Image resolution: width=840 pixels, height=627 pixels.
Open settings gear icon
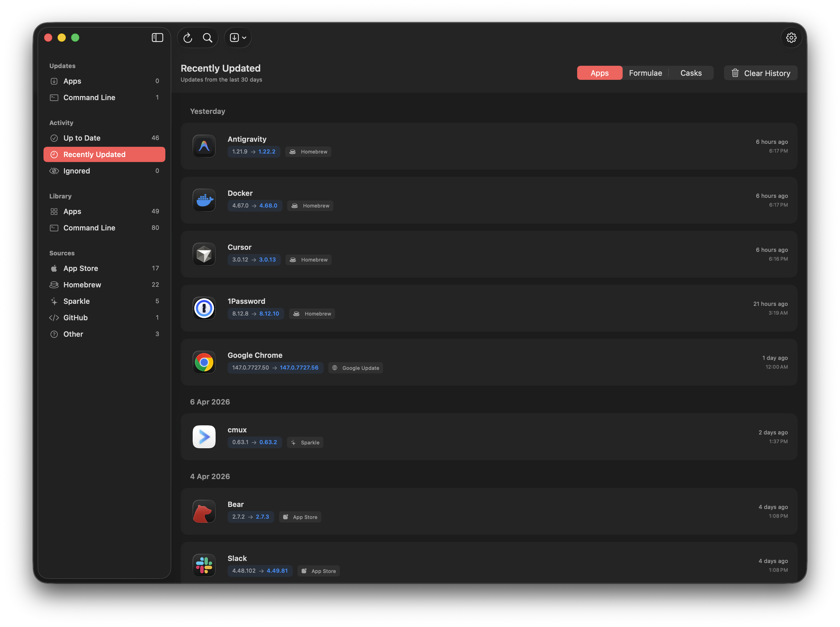791,38
